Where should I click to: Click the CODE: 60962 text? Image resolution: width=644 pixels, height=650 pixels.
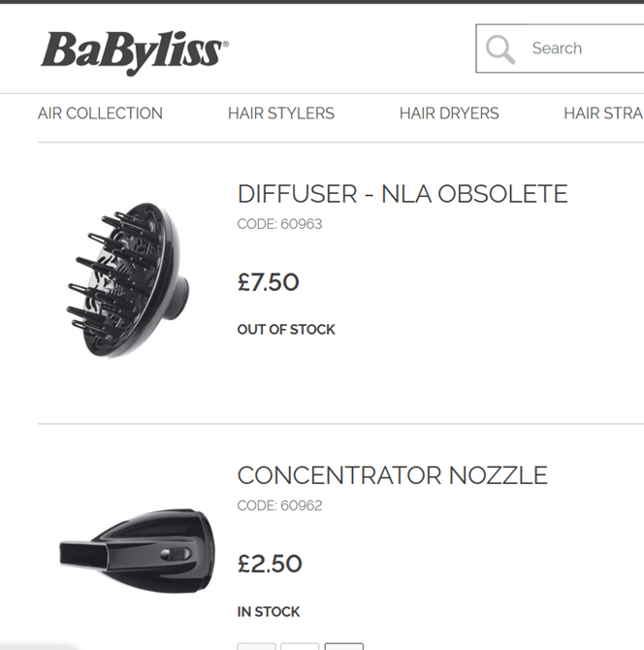pyautogui.click(x=279, y=505)
